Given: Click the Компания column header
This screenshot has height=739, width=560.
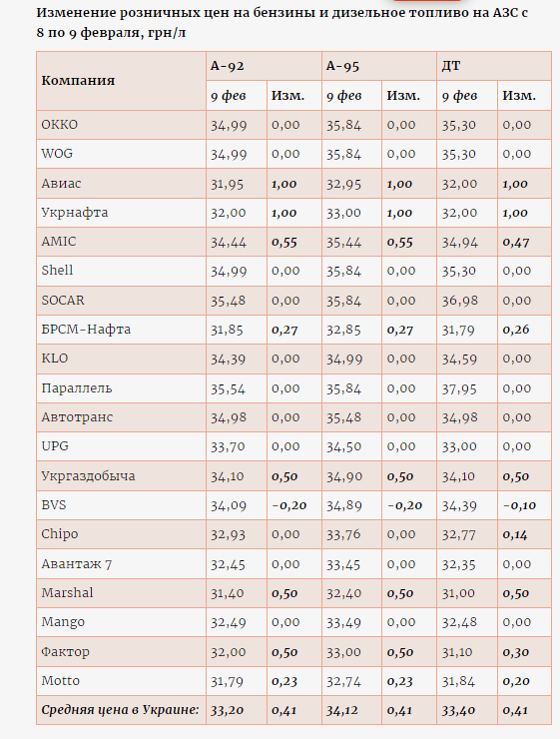Looking at the screenshot, I should point(78,81).
